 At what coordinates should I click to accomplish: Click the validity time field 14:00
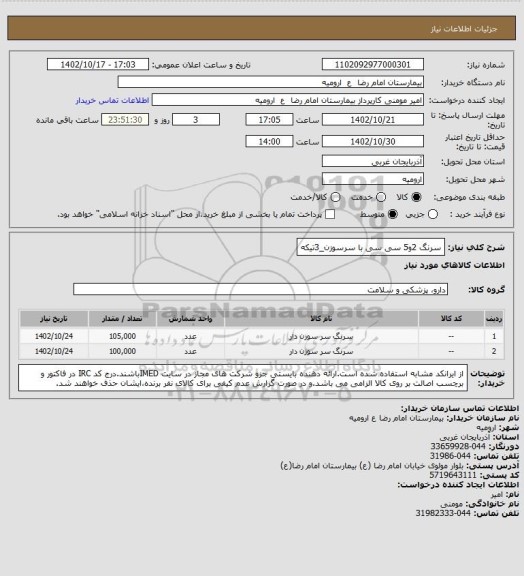(269, 141)
